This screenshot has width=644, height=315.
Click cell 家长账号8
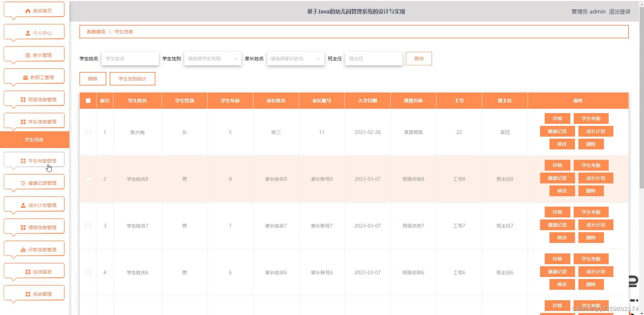coord(322,179)
